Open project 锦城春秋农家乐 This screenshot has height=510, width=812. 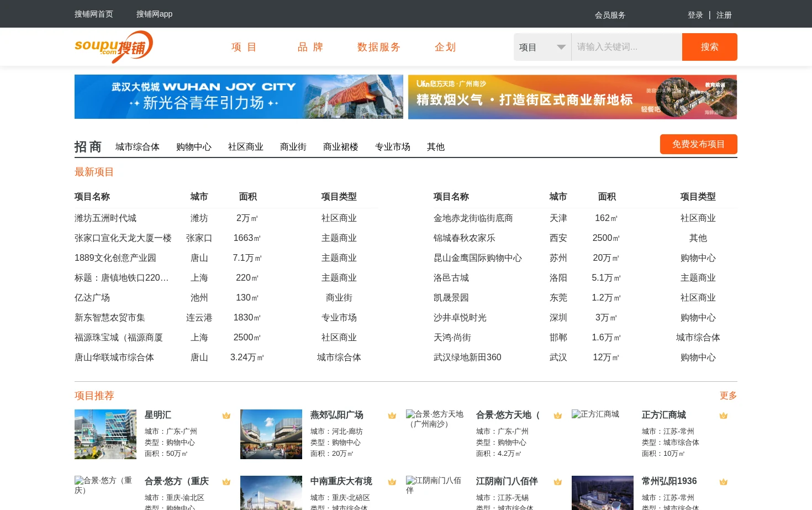(465, 238)
